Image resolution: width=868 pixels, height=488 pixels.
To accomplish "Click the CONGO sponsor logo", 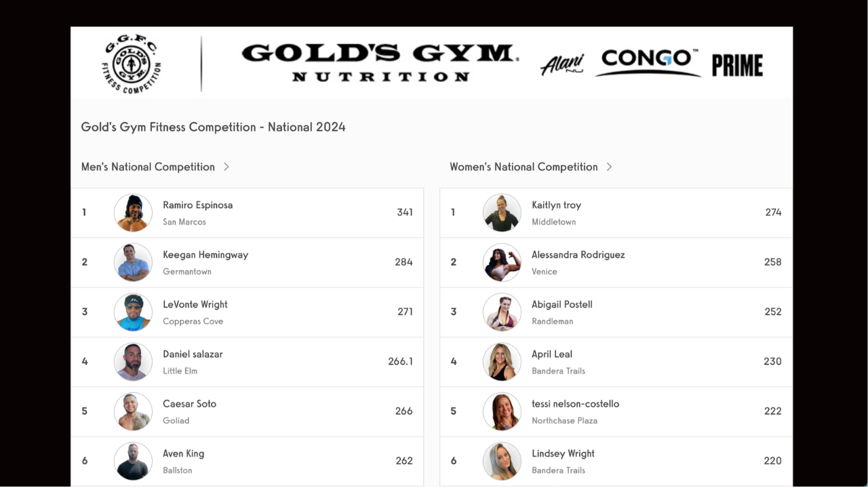I will click(648, 62).
